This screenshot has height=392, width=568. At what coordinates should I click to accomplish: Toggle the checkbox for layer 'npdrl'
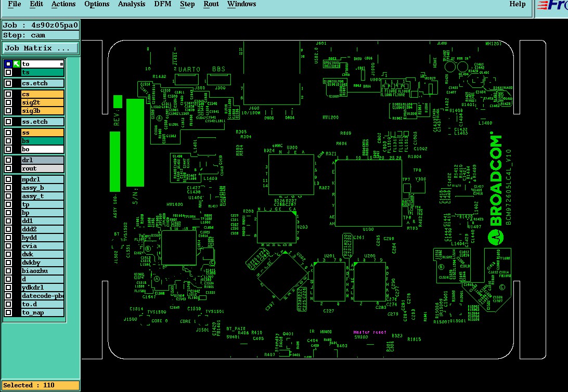pos(8,179)
